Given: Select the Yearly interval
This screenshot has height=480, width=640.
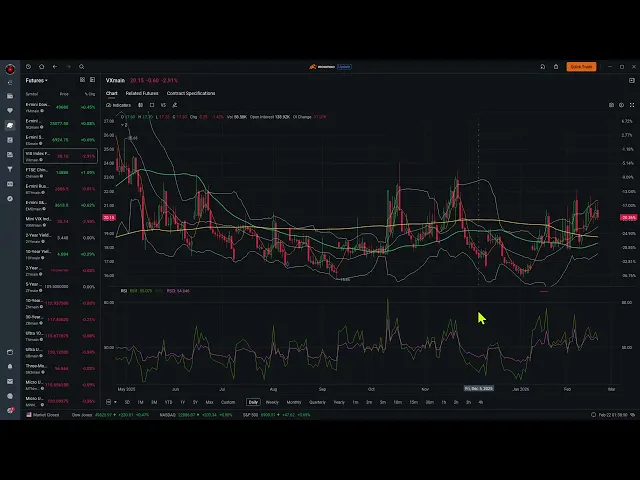Looking at the screenshot, I should coord(339,402).
